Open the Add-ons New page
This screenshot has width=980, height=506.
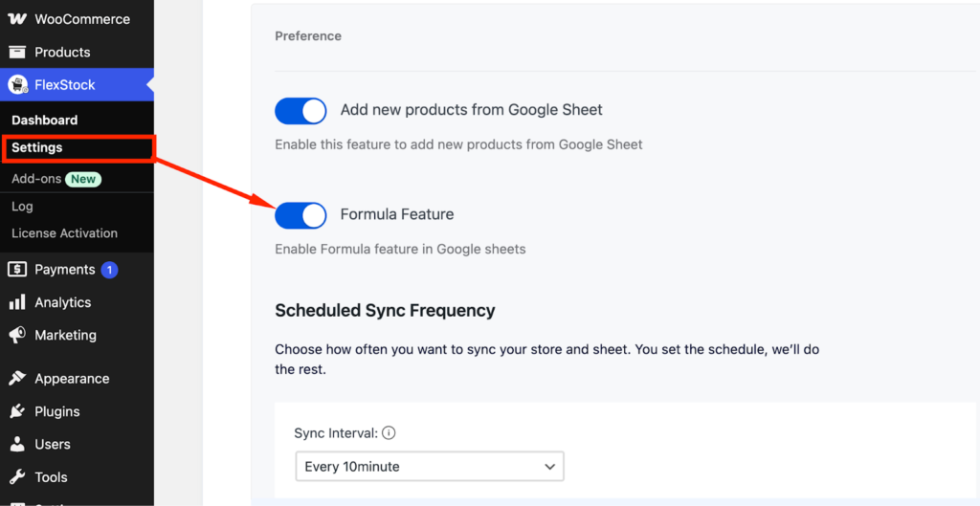(x=56, y=179)
